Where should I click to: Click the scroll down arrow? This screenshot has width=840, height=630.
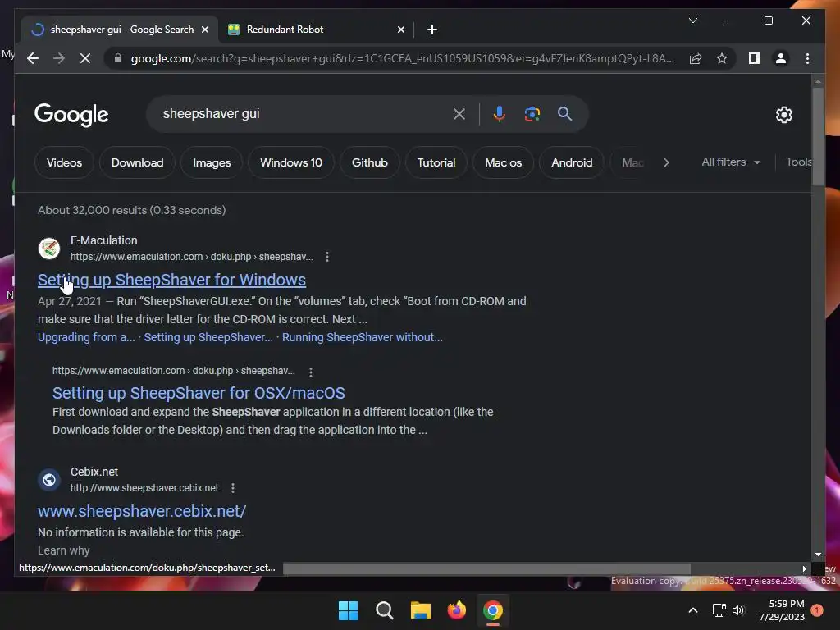pyautogui.click(x=818, y=555)
